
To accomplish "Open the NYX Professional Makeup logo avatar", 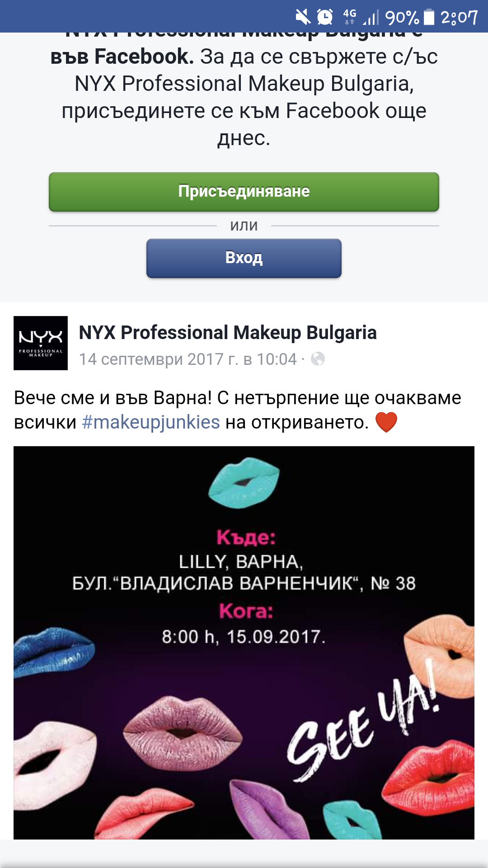I will [x=41, y=343].
